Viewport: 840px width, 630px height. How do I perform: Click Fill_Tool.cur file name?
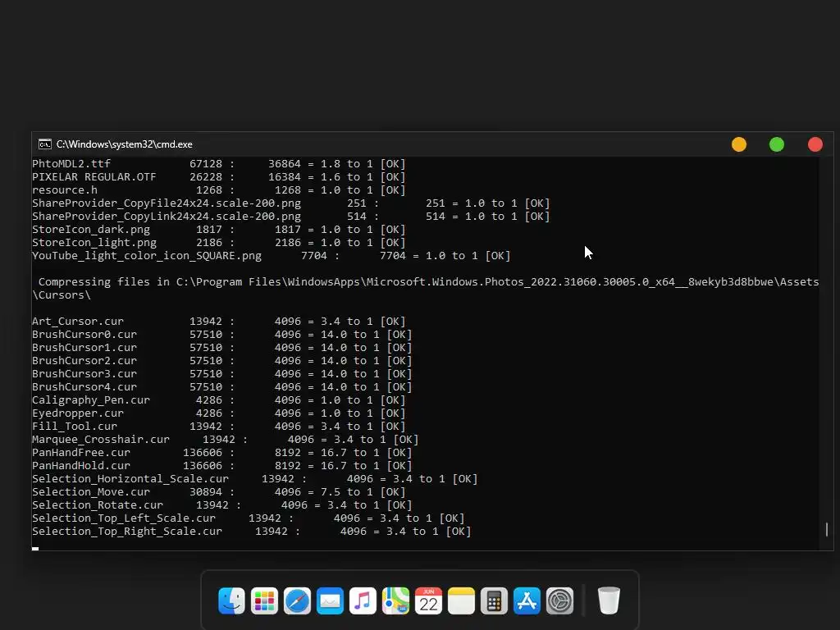point(75,427)
